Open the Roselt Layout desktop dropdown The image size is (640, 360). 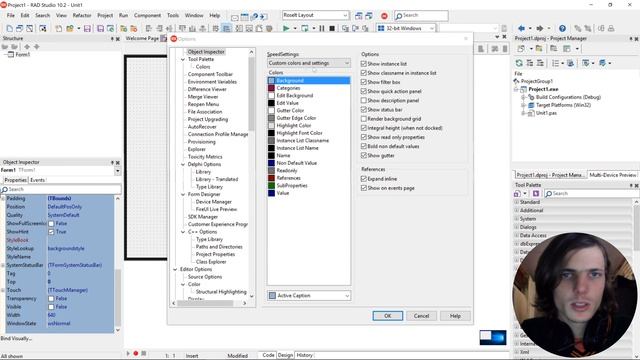coord(316,15)
